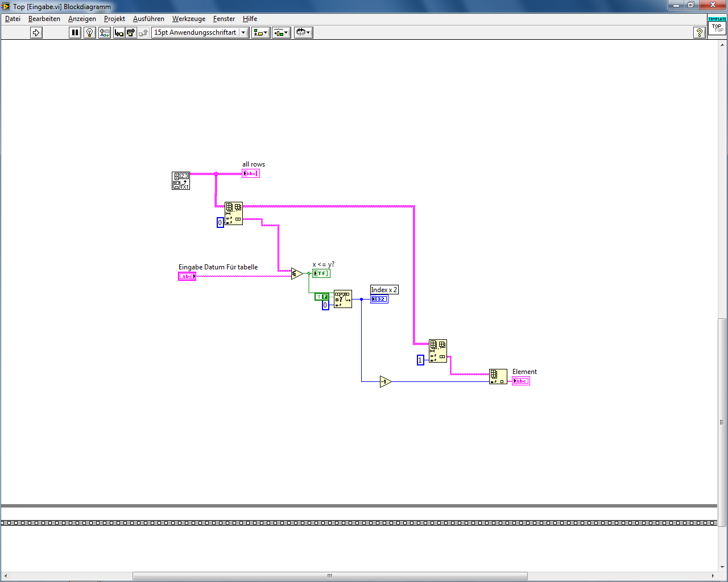Click the VI icon pane in corner
The image size is (728, 582).
pyautogui.click(x=717, y=26)
